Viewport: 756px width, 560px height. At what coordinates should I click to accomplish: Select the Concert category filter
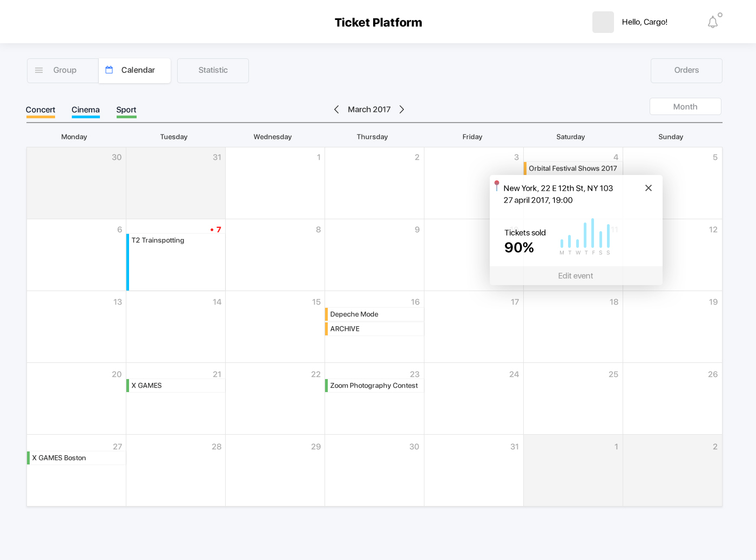[x=40, y=110]
